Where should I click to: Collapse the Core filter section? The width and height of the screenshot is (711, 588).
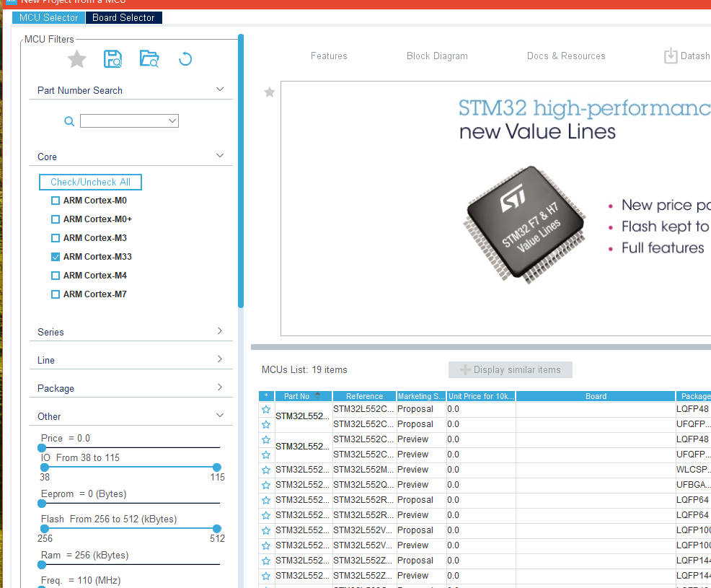[220, 156]
